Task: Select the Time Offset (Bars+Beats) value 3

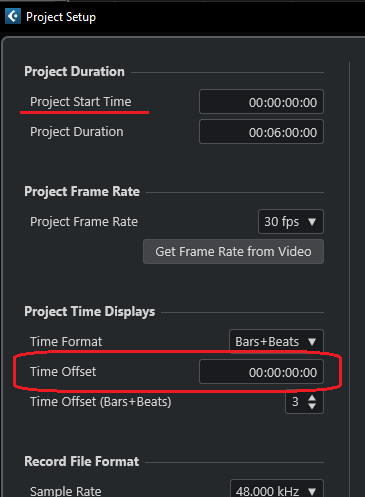Action: pos(295,402)
